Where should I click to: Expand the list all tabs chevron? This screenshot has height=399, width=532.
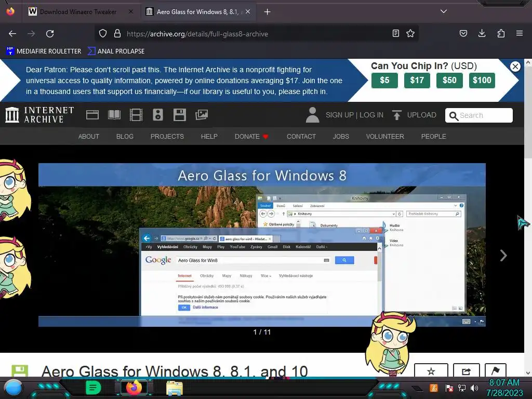coord(444,11)
